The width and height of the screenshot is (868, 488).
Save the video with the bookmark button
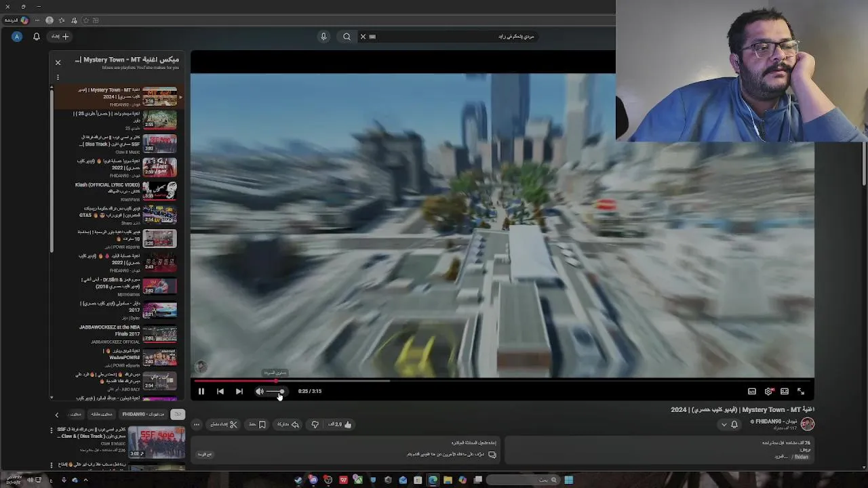point(258,424)
